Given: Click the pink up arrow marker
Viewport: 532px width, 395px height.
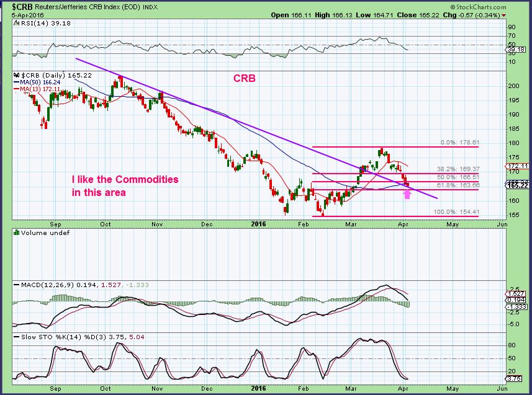Looking at the screenshot, I should 407,194.
